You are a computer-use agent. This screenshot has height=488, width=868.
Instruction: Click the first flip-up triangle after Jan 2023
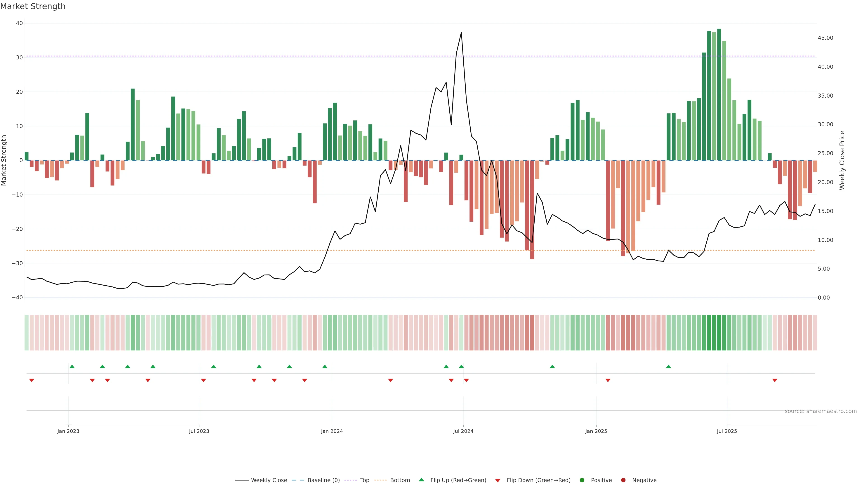(72, 366)
